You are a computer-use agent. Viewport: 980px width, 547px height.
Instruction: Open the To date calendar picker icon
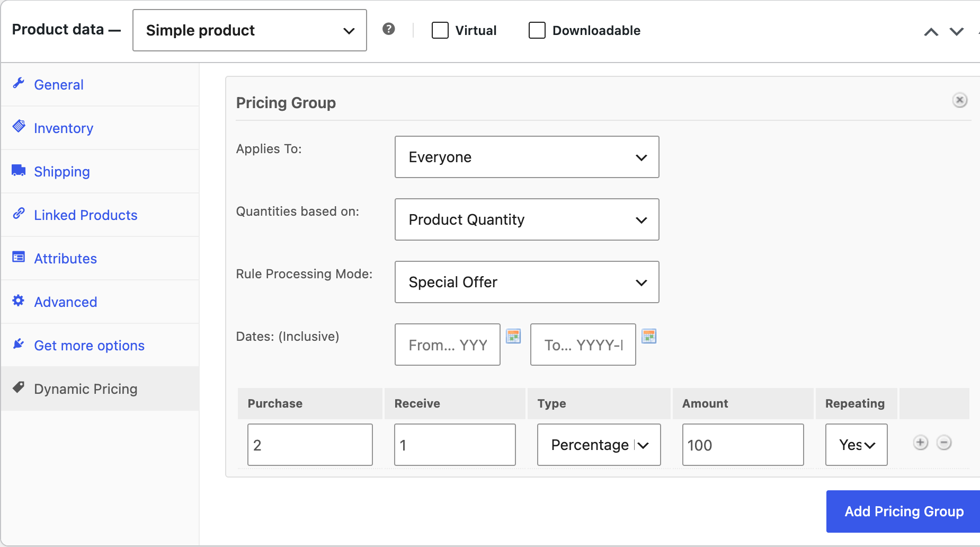point(649,336)
